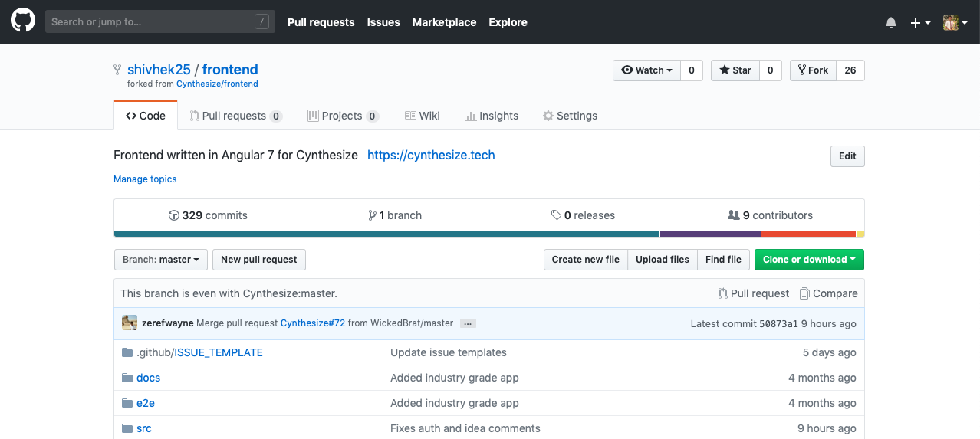
Task: Open the 0 releases link
Action: click(583, 215)
